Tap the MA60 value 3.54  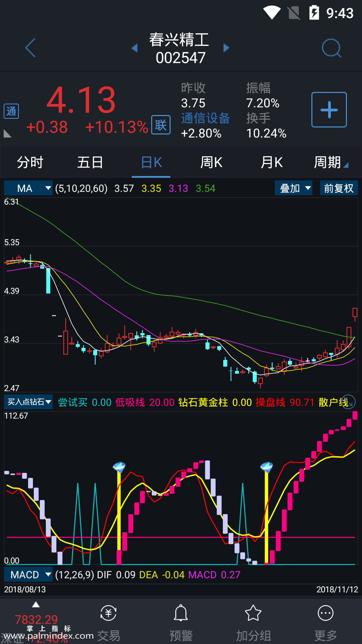(x=205, y=189)
